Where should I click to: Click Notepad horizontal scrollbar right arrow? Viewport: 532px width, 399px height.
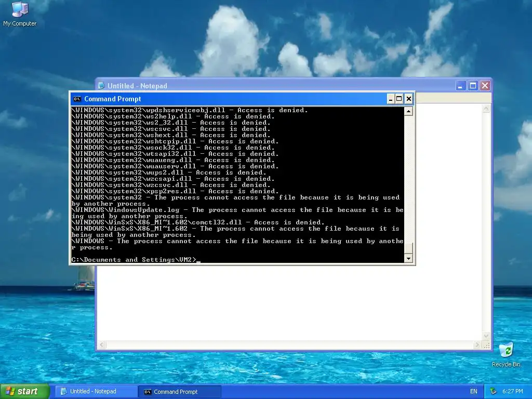pyautogui.click(x=477, y=345)
